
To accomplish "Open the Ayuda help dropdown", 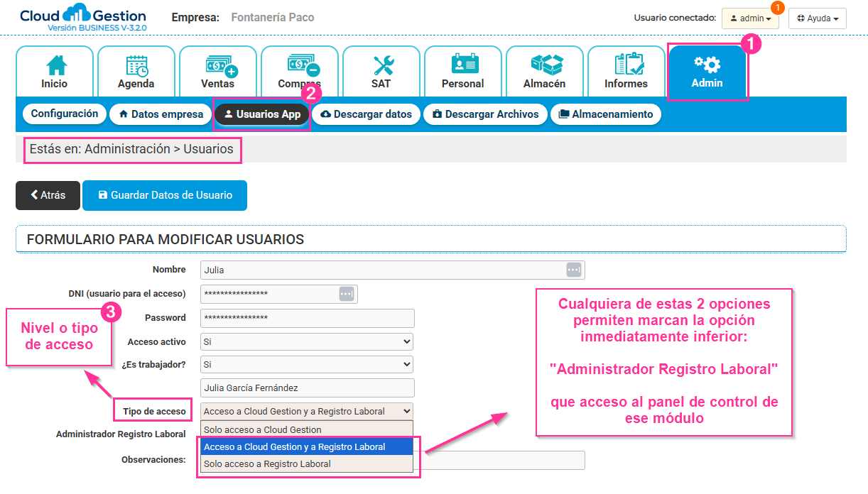I will [x=817, y=18].
